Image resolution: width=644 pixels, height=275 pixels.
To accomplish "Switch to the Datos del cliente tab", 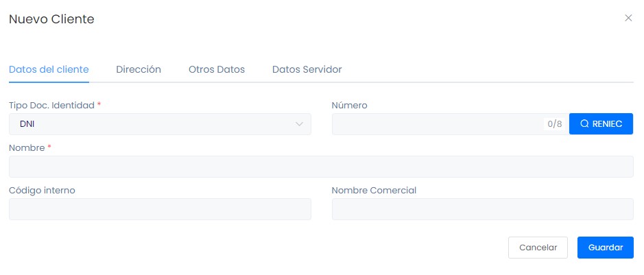I will coord(49,69).
